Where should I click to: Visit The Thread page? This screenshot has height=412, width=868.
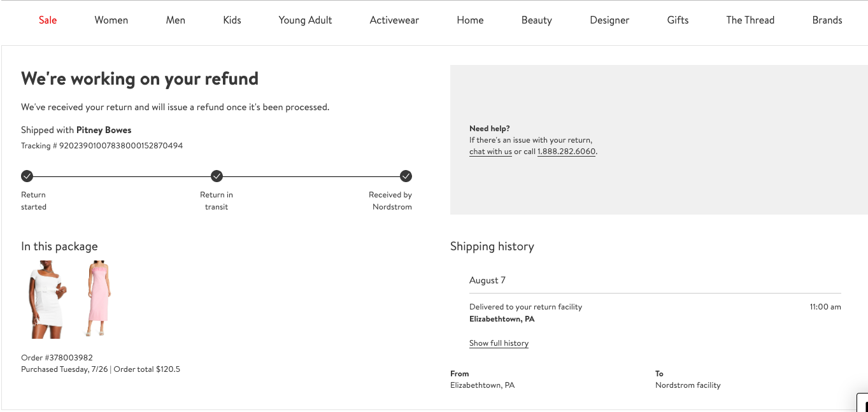point(750,20)
